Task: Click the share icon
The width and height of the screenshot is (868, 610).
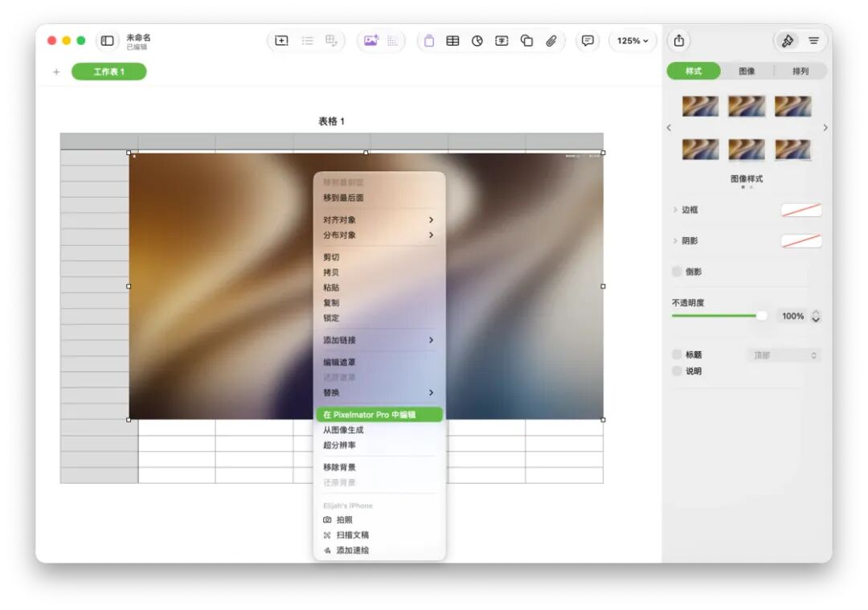Action: coord(679,40)
